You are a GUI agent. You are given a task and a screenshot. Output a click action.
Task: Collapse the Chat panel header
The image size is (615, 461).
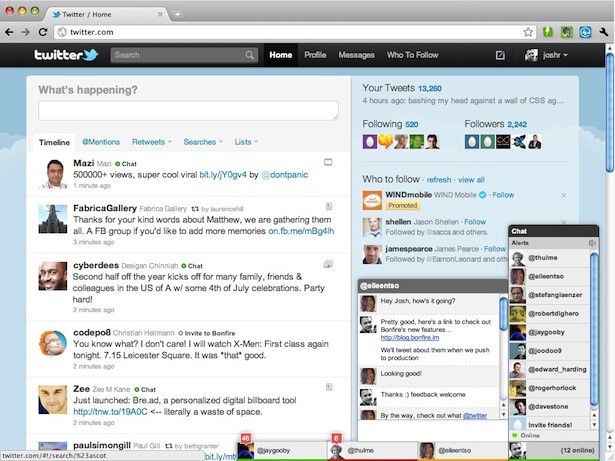point(553,231)
